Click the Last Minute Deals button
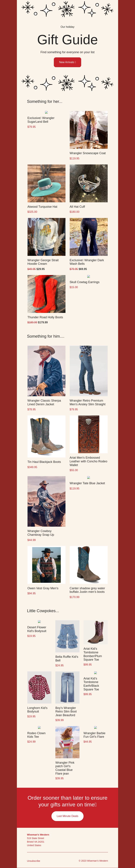 pos(67,816)
